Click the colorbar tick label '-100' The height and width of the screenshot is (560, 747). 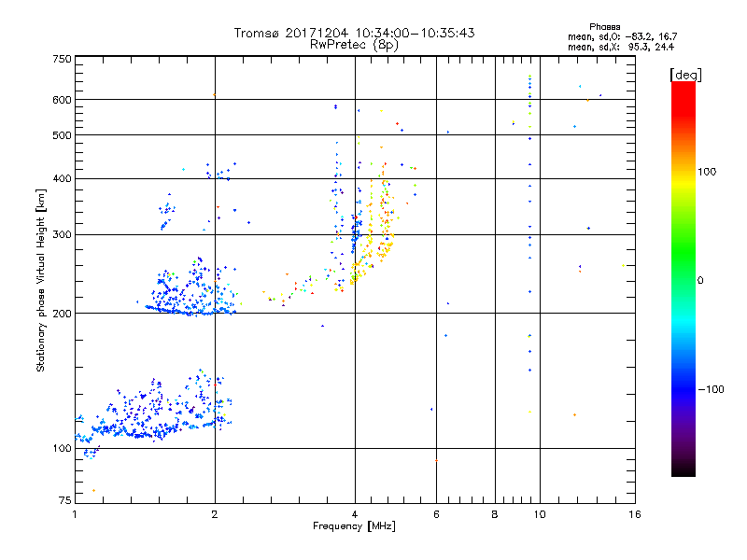click(x=711, y=389)
